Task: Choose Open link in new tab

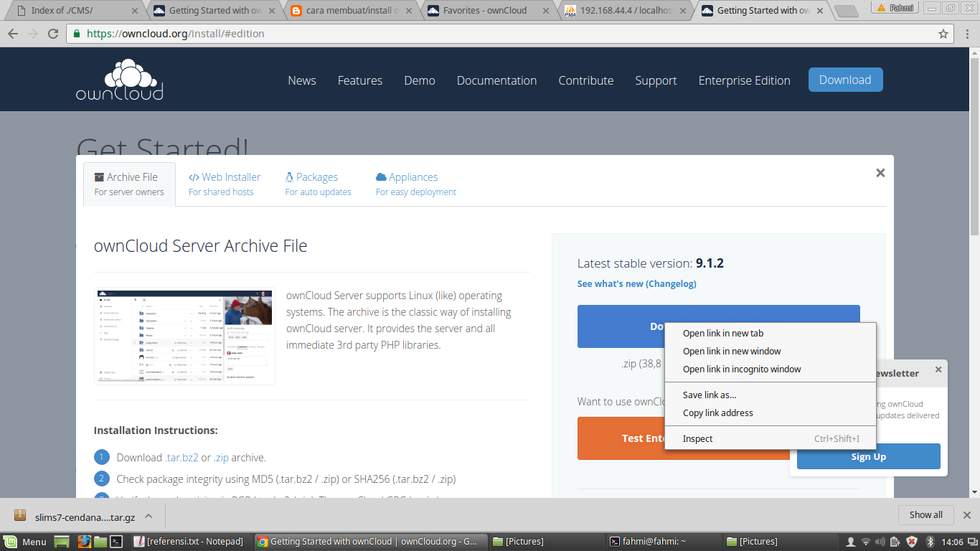Action: pyautogui.click(x=771, y=333)
